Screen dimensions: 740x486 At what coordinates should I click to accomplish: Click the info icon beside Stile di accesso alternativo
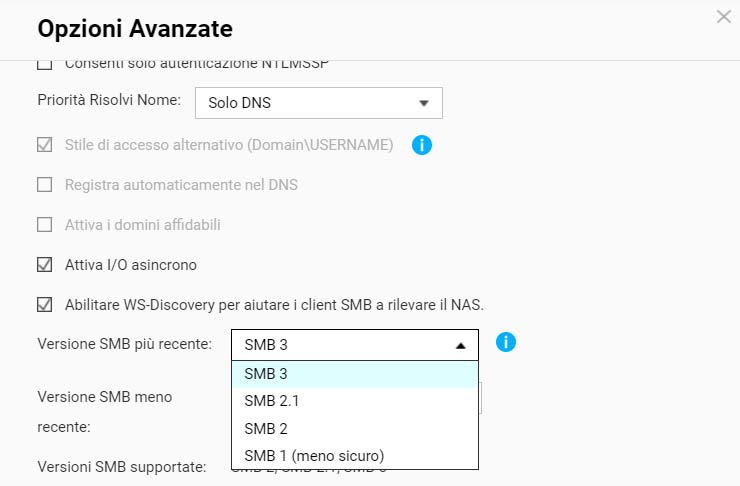pos(422,145)
